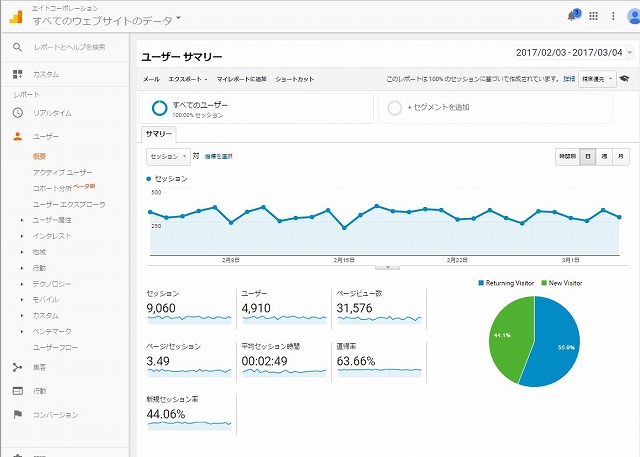Click the Returning Visitor legend swatch
The image size is (640, 457).
click(x=481, y=283)
